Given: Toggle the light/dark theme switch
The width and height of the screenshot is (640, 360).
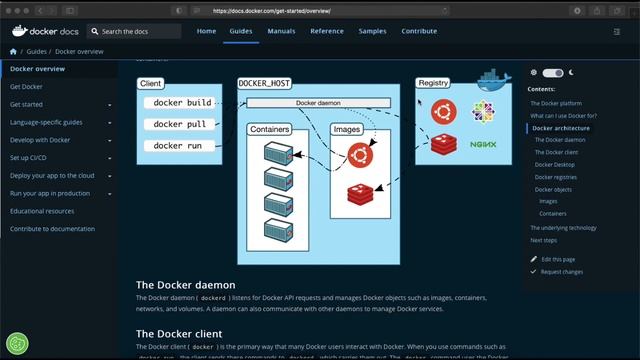Looking at the screenshot, I should [x=553, y=73].
